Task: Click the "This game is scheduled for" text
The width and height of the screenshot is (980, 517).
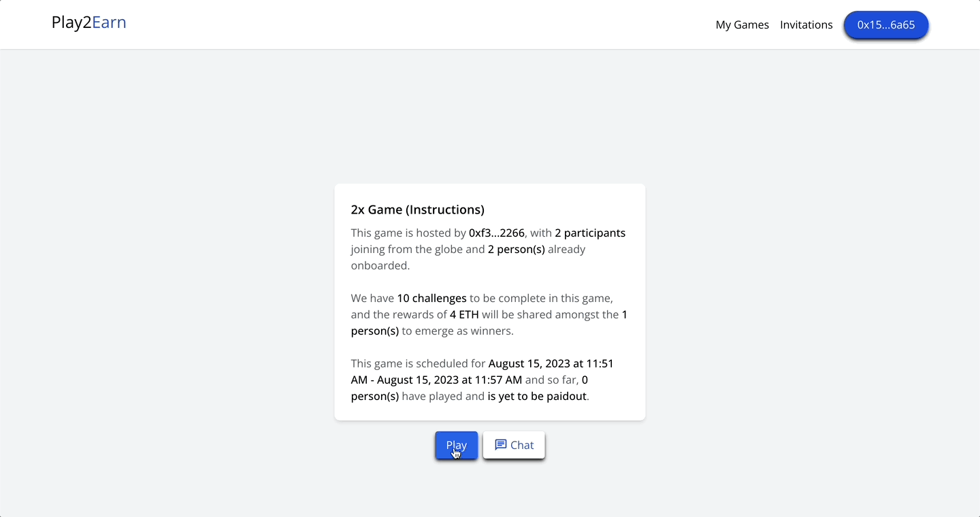Action: (419, 363)
